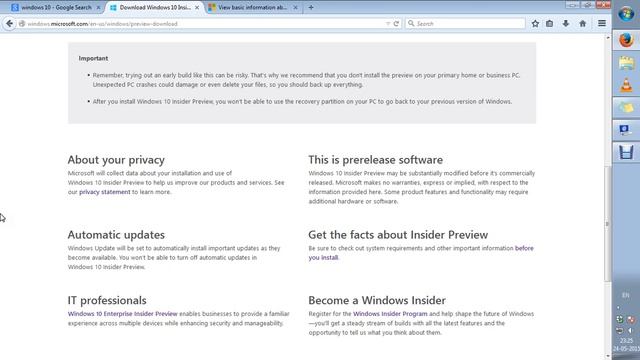Select the Download Windows 10 Insider tab
This screenshot has height=360, width=640.
[x=155, y=7]
